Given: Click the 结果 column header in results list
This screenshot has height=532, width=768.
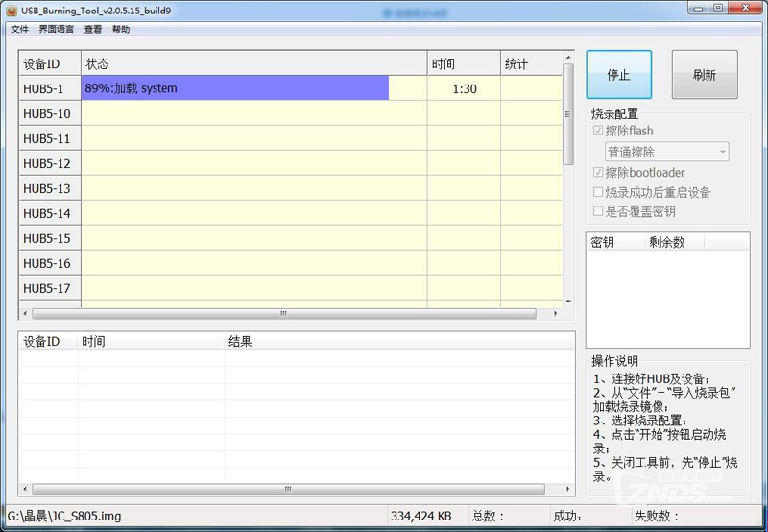Looking at the screenshot, I should point(399,342).
